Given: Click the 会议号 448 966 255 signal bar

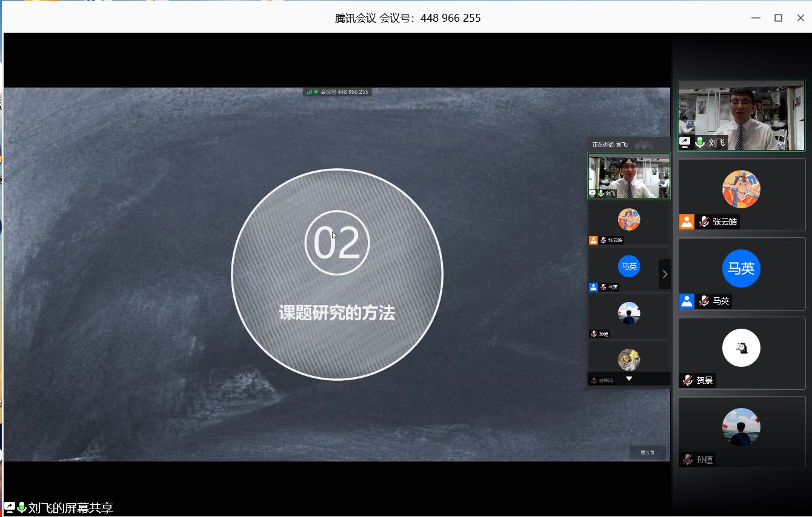Looking at the screenshot, I should coord(338,92).
